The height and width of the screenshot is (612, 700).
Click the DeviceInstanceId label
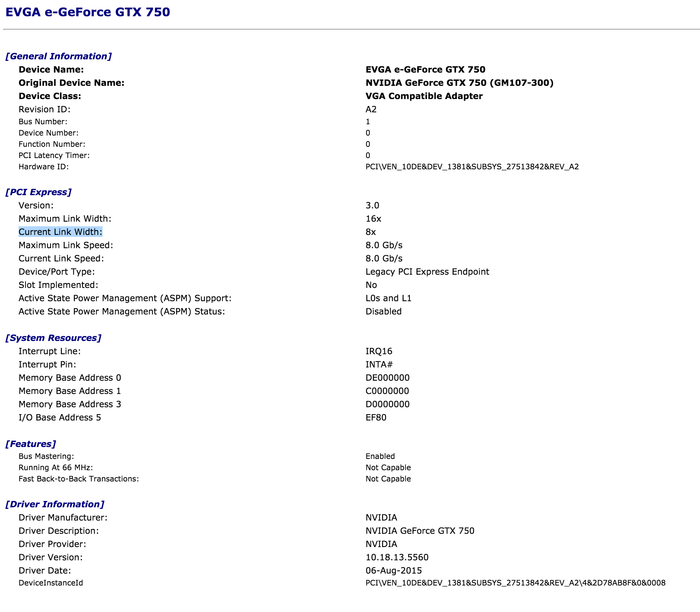(x=51, y=583)
